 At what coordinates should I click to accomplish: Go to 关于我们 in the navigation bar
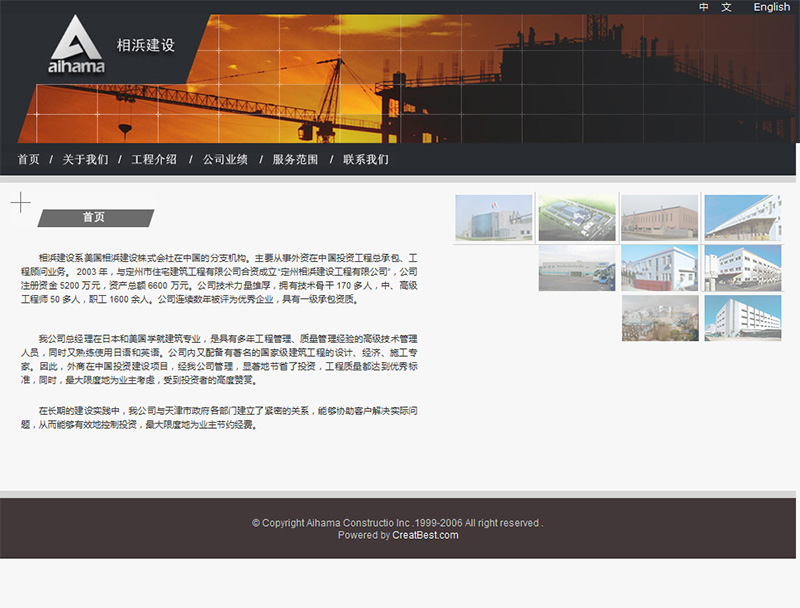[85, 159]
